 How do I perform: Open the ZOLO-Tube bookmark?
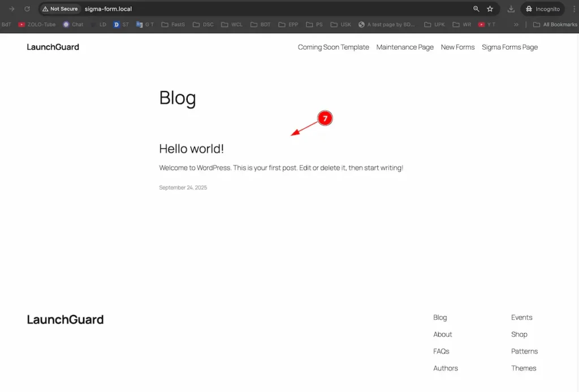pos(37,24)
